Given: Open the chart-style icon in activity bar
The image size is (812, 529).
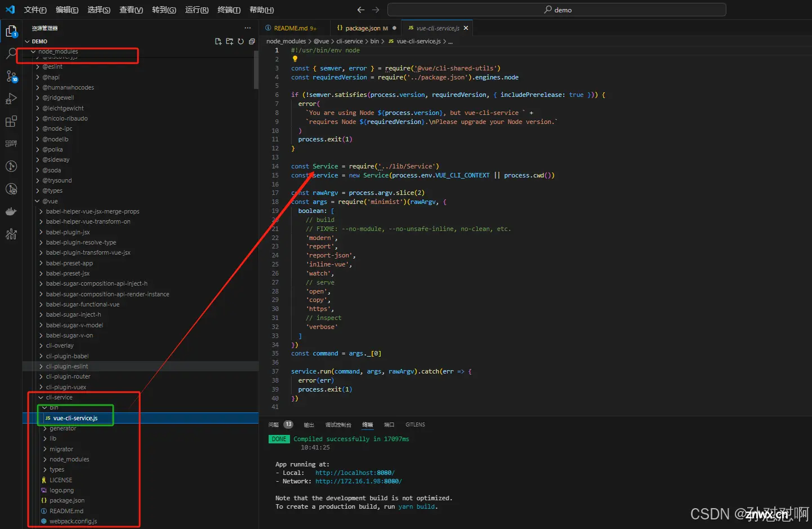Looking at the screenshot, I should (11, 234).
